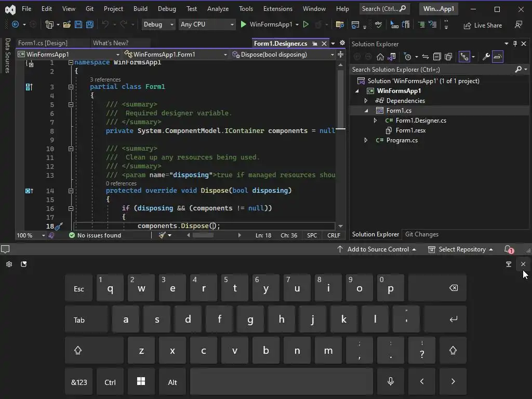Image resolution: width=532 pixels, height=399 pixels.
Task: Click the Comment selected lines icon
Action: (x=421, y=24)
